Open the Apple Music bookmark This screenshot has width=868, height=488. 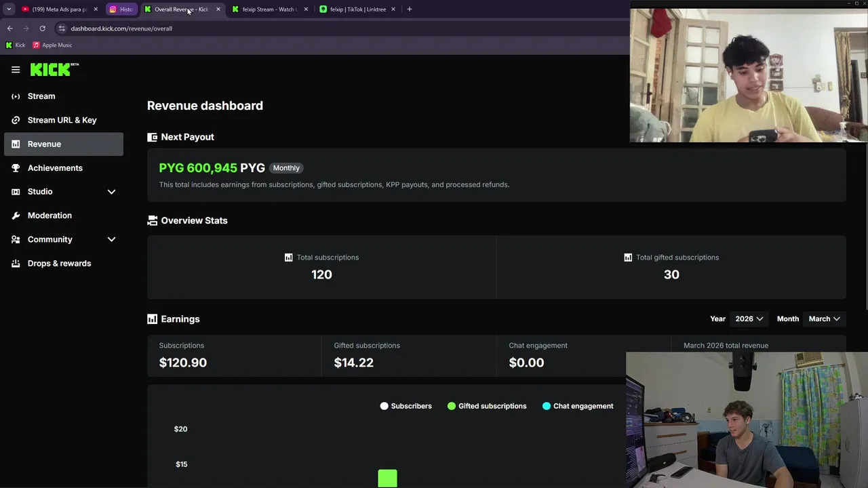pos(52,45)
